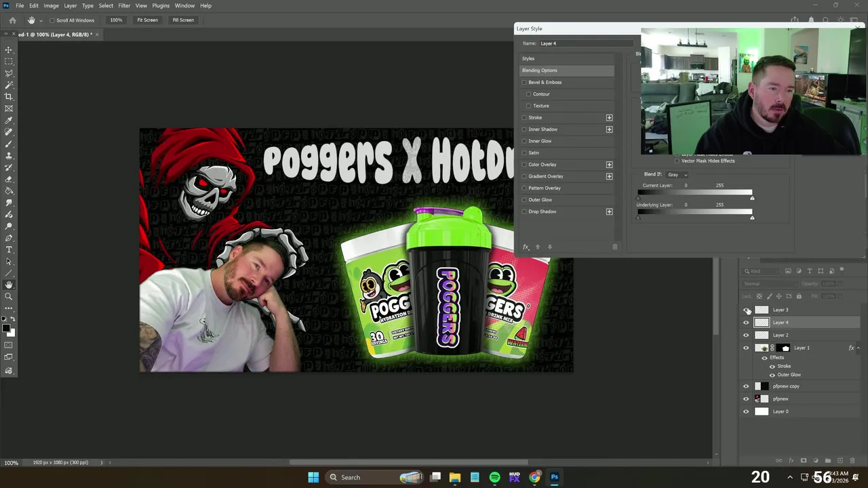868x488 pixels.
Task: Open the File menu
Action: click(x=20, y=5)
